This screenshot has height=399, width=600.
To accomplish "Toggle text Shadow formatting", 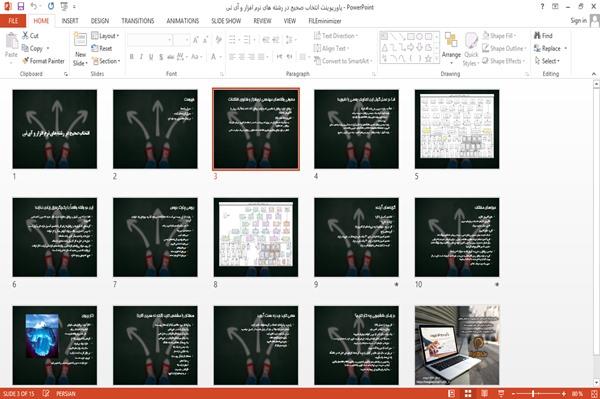I will coord(161,57).
